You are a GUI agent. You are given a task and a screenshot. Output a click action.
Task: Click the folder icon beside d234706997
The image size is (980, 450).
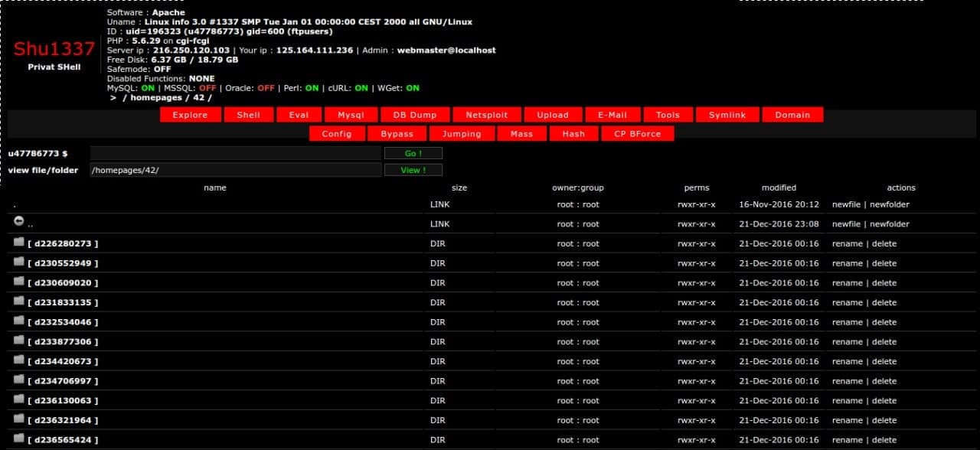pos(19,380)
